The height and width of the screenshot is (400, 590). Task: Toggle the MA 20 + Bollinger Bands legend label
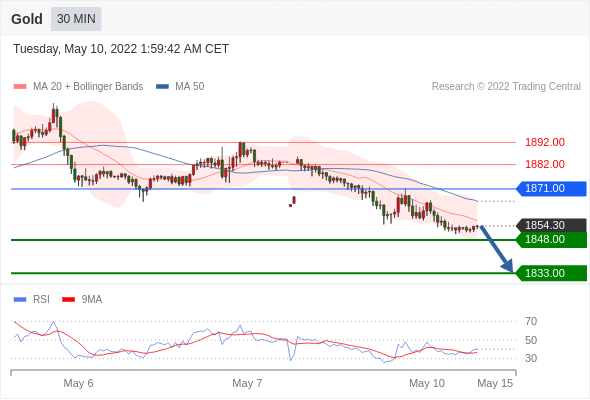pos(88,87)
